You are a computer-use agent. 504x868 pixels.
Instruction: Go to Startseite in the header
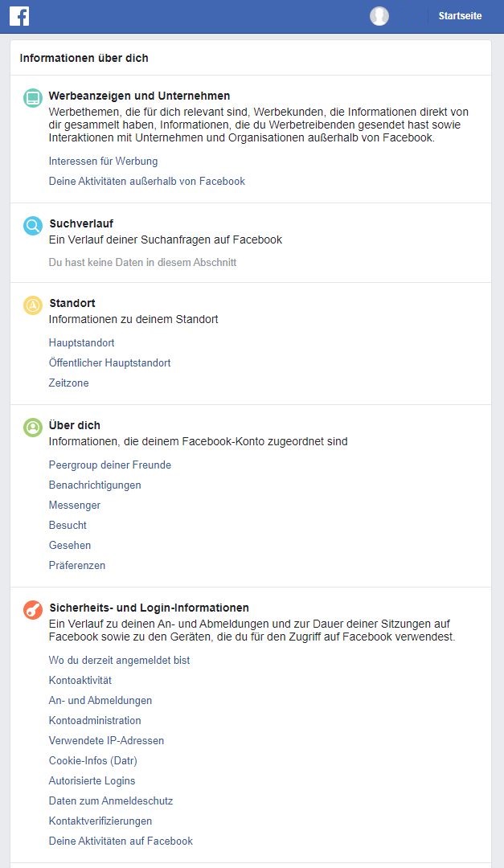[460, 16]
